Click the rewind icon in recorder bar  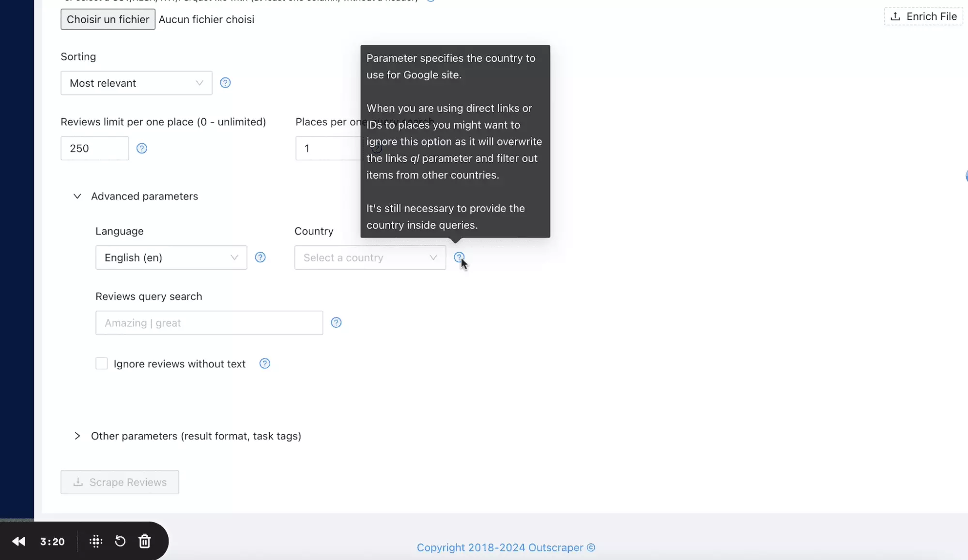[18, 541]
